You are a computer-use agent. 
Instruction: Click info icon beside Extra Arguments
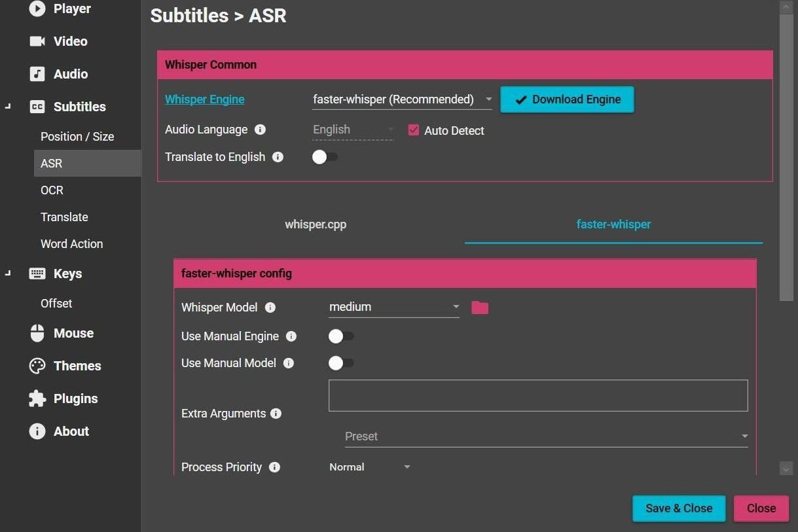click(x=276, y=414)
